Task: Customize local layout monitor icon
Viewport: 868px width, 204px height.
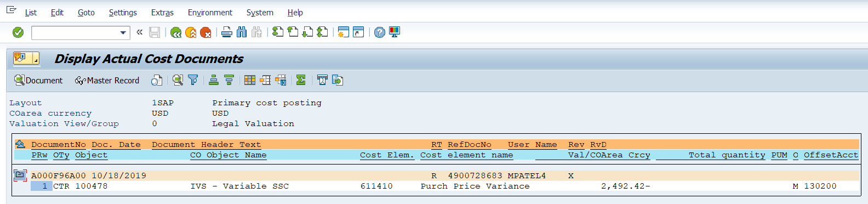Action: (395, 32)
